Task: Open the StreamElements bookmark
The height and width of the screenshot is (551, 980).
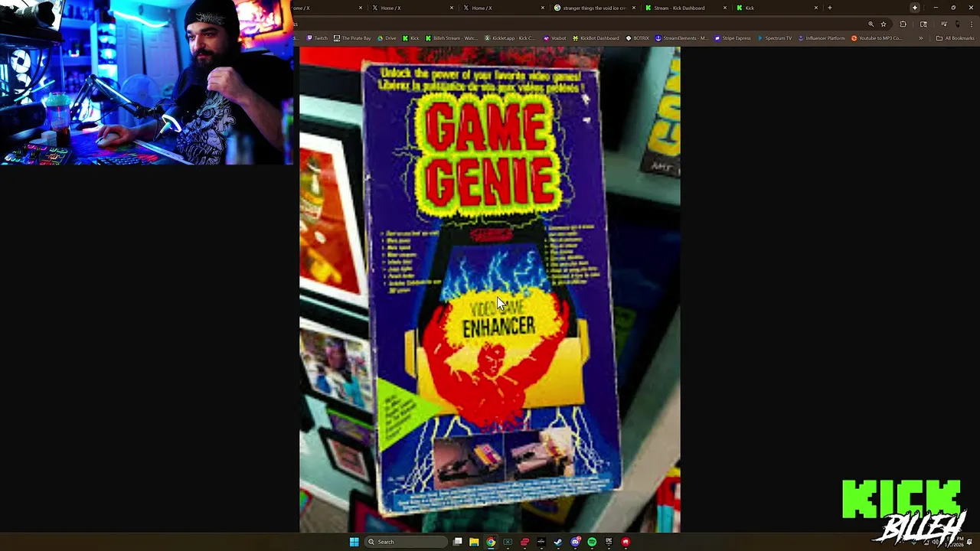Action: click(x=681, y=38)
